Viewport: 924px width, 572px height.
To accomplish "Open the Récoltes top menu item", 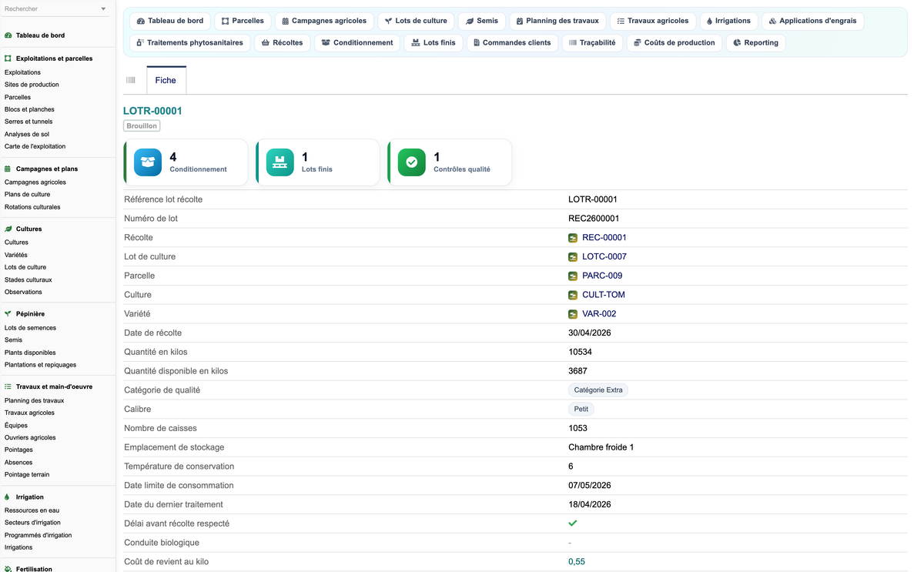I will pyautogui.click(x=283, y=42).
